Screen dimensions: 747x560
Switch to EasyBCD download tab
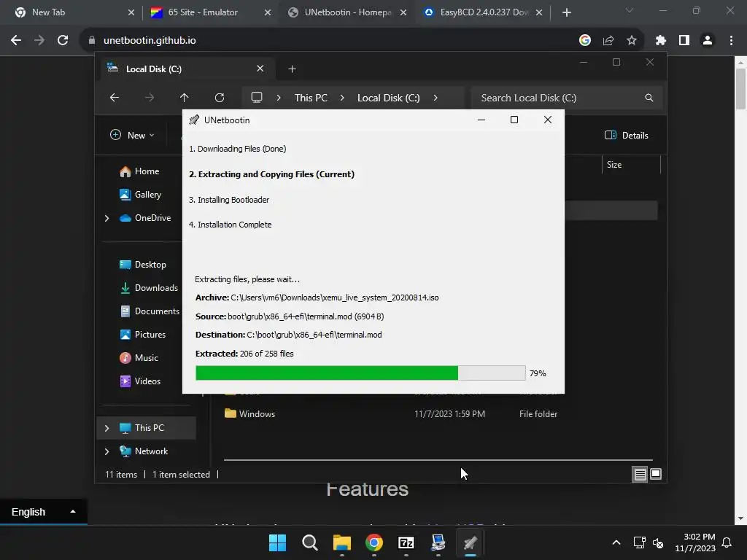point(482,13)
